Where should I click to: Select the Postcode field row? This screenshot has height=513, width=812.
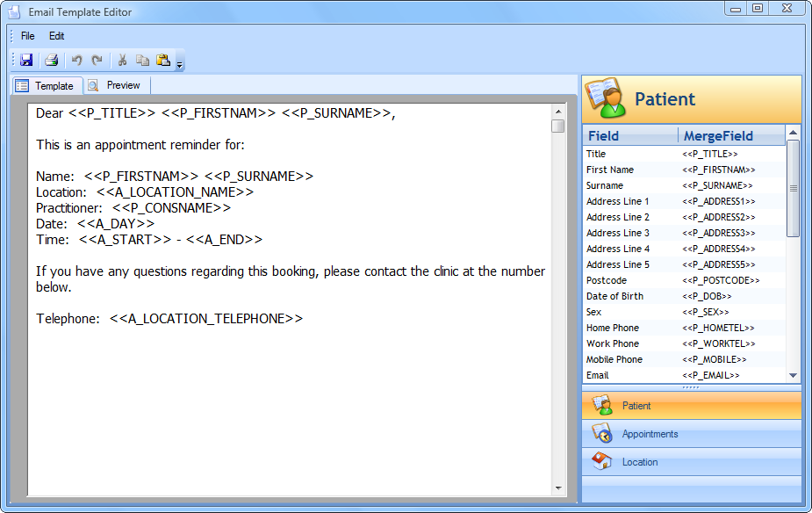click(x=684, y=280)
